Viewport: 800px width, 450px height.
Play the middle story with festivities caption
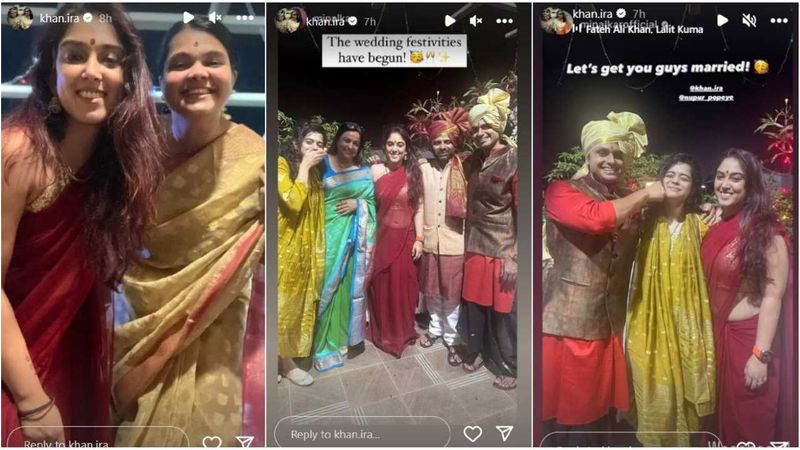point(449,20)
